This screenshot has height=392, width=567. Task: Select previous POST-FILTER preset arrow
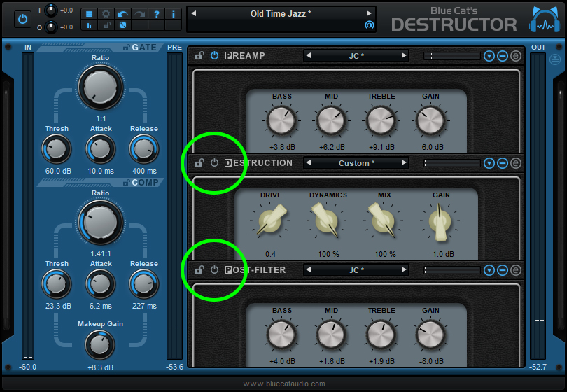point(309,269)
